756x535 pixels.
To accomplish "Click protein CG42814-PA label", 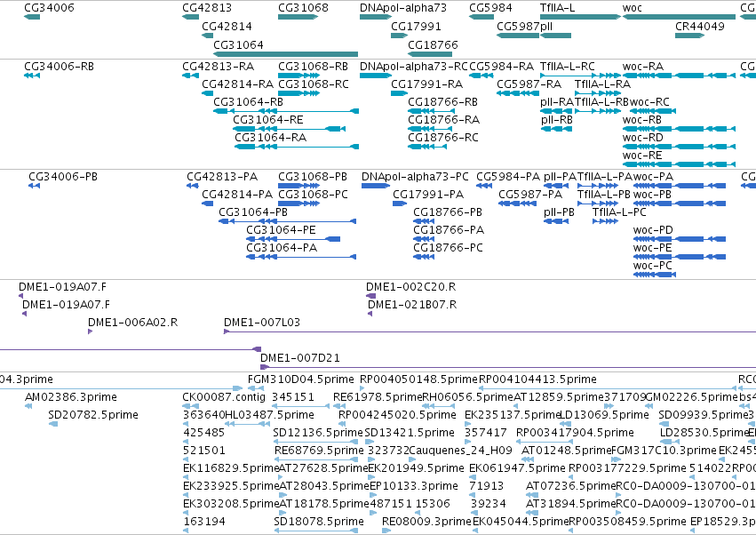I will tap(237, 195).
